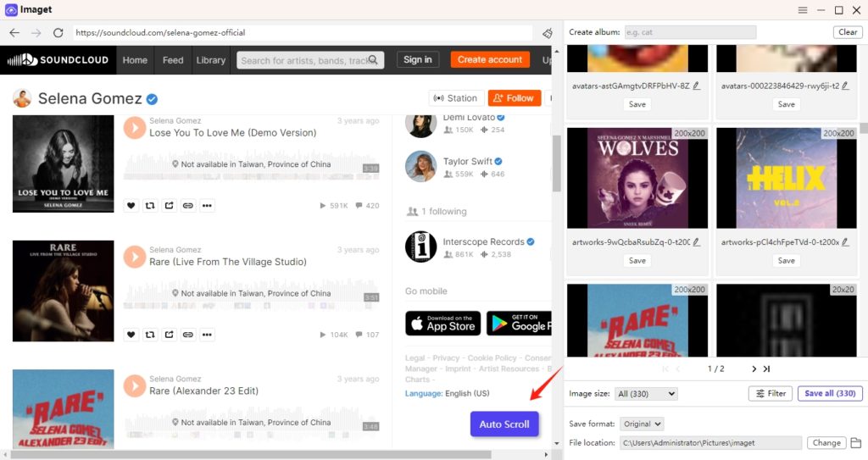Rename avatars-000223846429 image with pencil icon
This screenshot has height=460, width=868.
(x=845, y=86)
